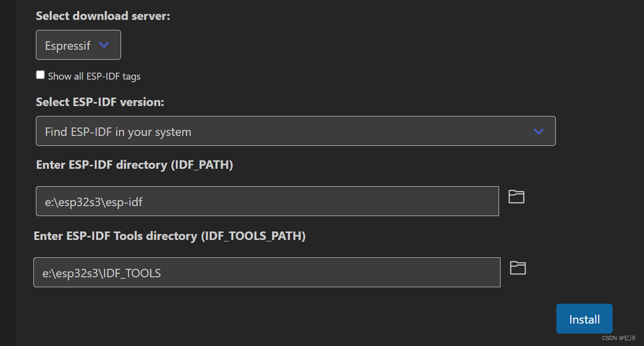The image size is (644, 346).
Task: Select the IDF_TOOLS_PATH input box
Action: (x=266, y=272)
